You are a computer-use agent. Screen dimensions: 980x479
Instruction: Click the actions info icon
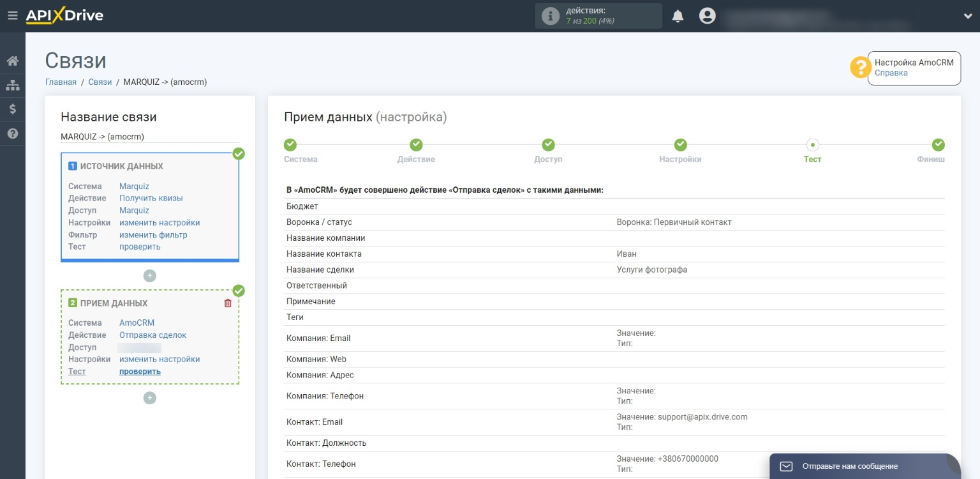[x=550, y=16]
